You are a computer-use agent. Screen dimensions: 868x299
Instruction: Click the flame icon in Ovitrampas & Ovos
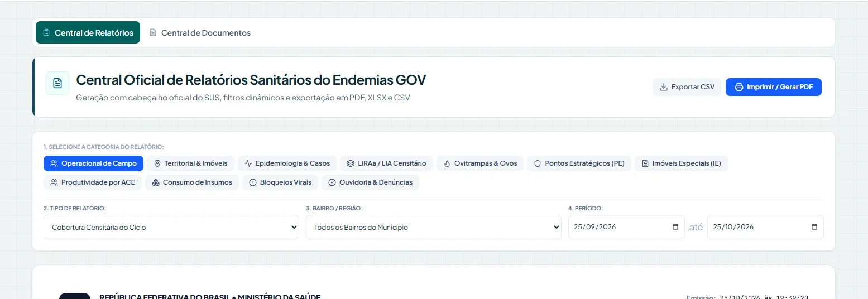click(x=447, y=163)
